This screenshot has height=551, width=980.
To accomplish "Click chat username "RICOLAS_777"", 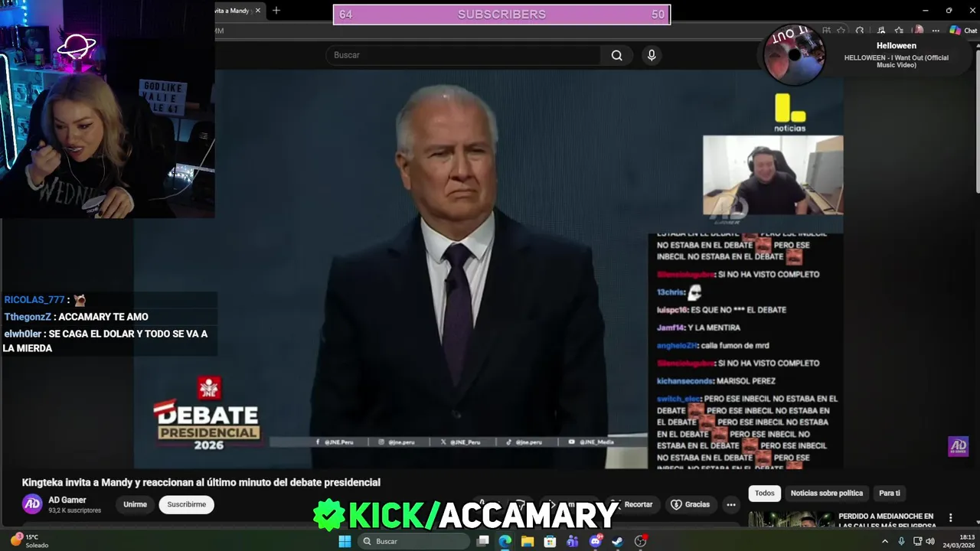I will coord(34,300).
